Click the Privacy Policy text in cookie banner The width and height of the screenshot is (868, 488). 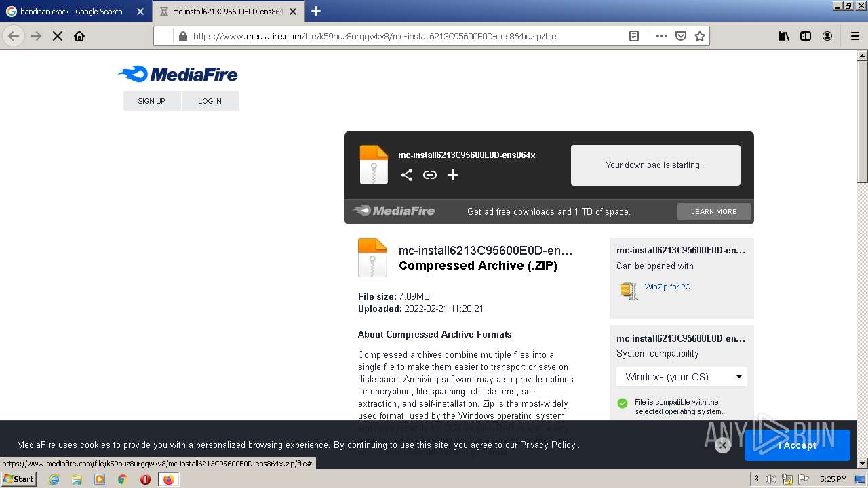[x=548, y=445]
